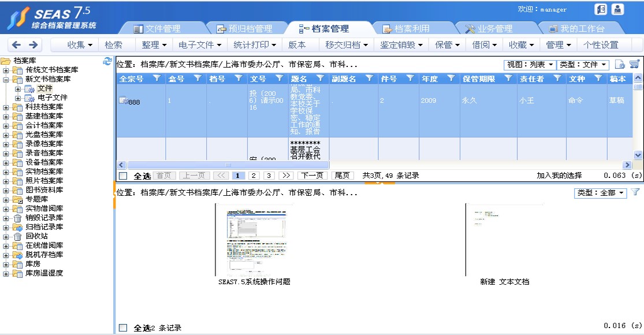The height and width of the screenshot is (335, 644).
Task: Filter the 盒号 column with its funnel icon
Action: click(x=198, y=78)
